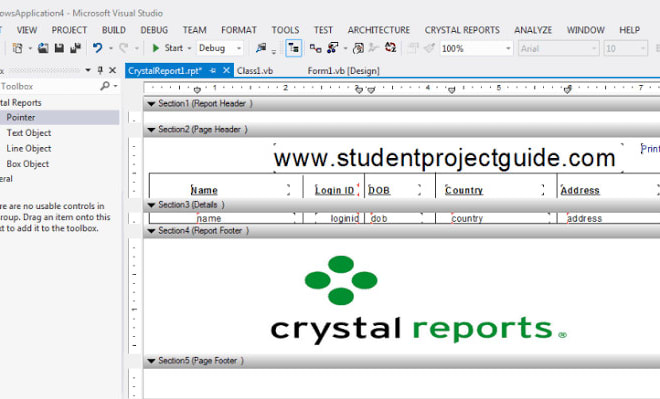The image size is (660, 399).
Task: Open the HELP menu
Action: 629,30
